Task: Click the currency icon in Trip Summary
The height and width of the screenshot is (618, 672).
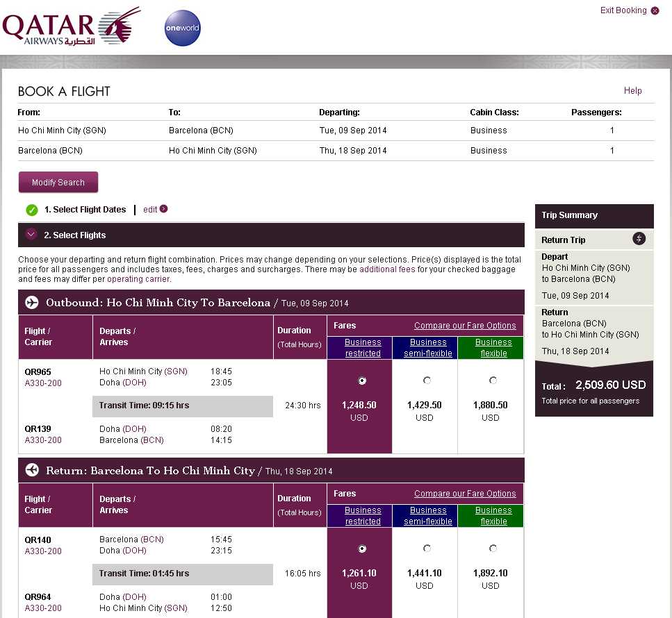Action: click(639, 239)
